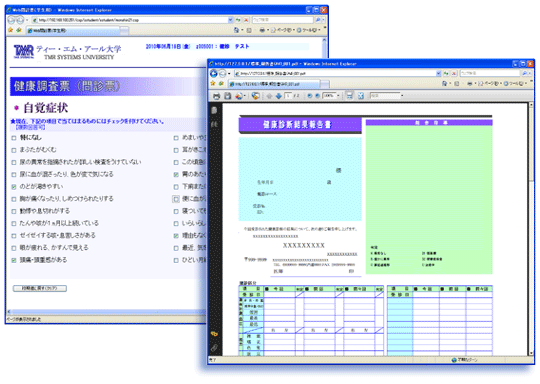Viewport: 540px width, 384px height.
Task: Click Back button in the questionnaire browser window
Action: pos(11,20)
